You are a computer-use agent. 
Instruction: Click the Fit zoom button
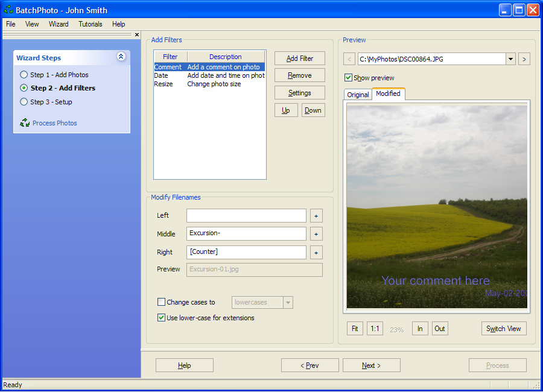click(355, 329)
